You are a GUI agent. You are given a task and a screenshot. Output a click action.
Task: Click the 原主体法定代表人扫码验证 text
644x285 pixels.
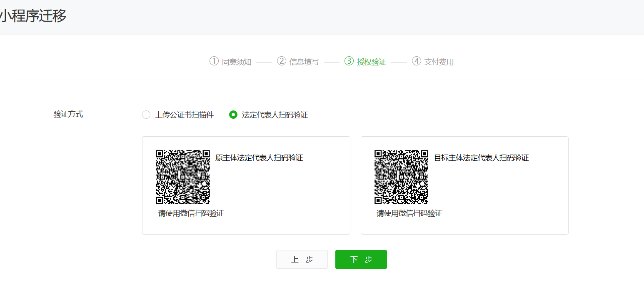pyautogui.click(x=259, y=158)
